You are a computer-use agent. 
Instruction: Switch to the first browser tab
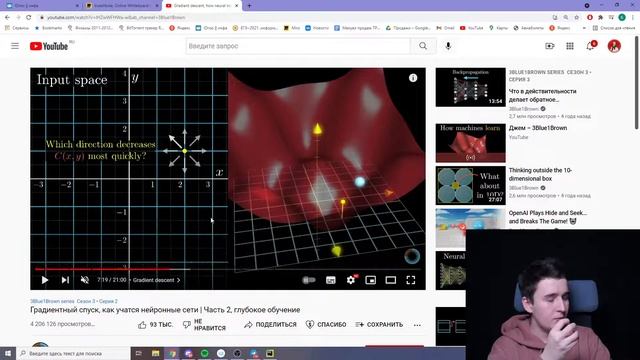[x=41, y=6]
